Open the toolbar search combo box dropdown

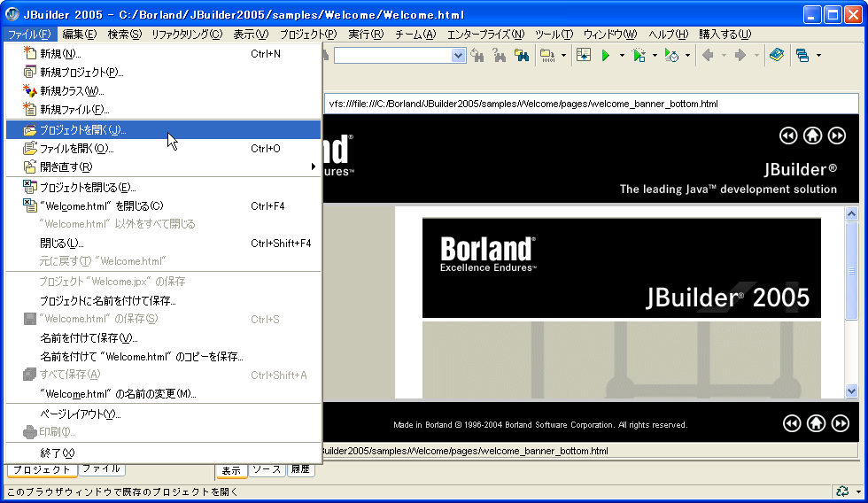click(x=458, y=55)
